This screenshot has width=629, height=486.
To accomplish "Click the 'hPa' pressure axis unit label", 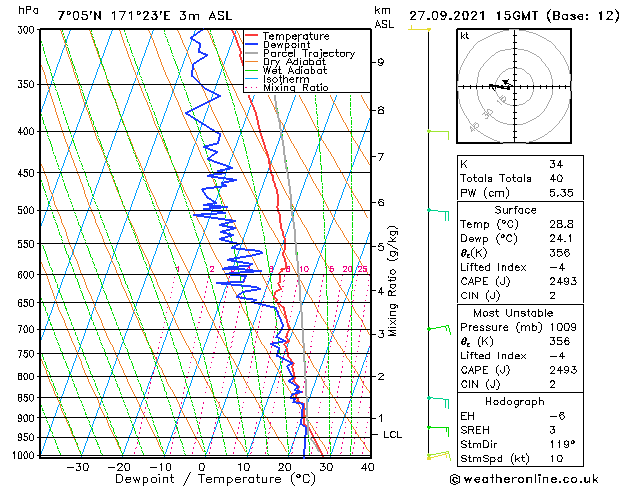I will point(28,10).
